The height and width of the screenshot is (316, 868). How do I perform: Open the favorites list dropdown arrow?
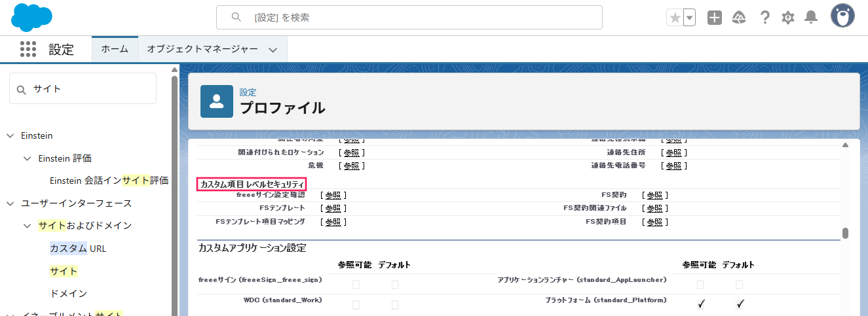point(689,18)
